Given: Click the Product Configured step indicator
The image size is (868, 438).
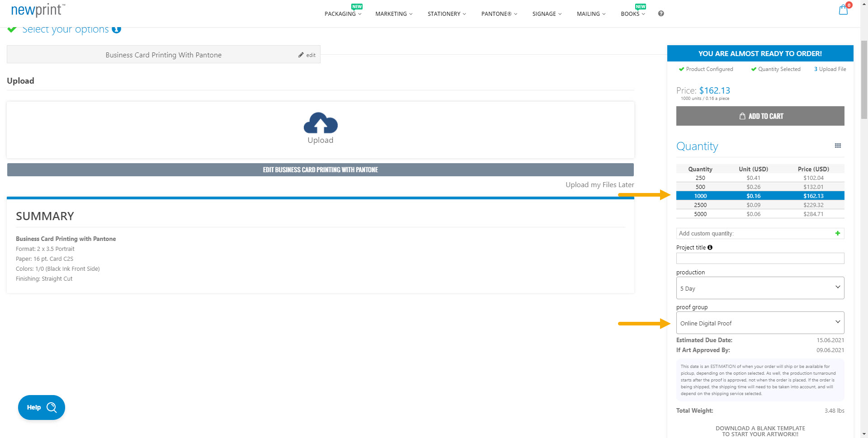Looking at the screenshot, I should coord(706,69).
